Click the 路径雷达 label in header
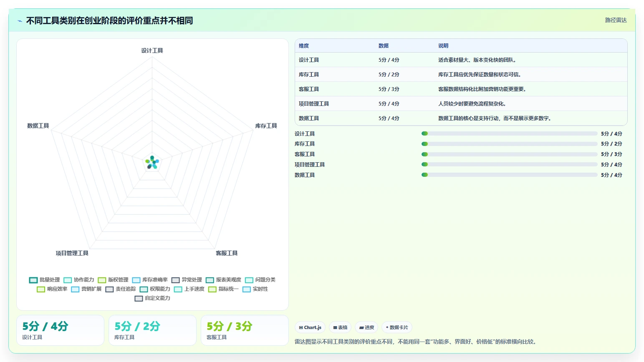Screen dimensions: 644x362 click(616, 20)
